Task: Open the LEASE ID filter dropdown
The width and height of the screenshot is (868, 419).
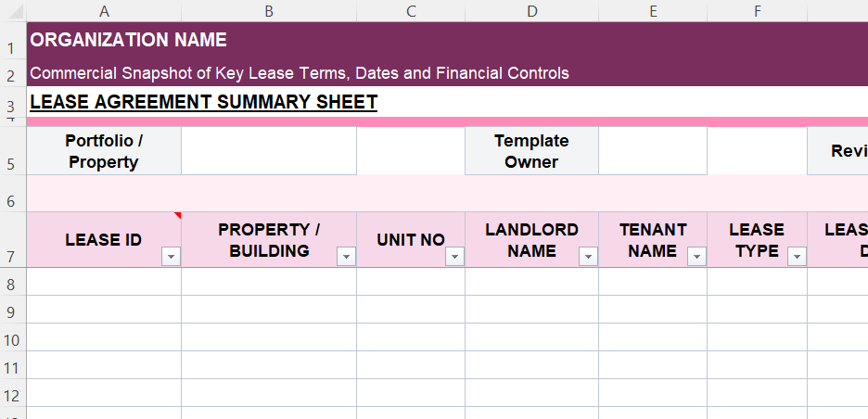Action: [171, 257]
